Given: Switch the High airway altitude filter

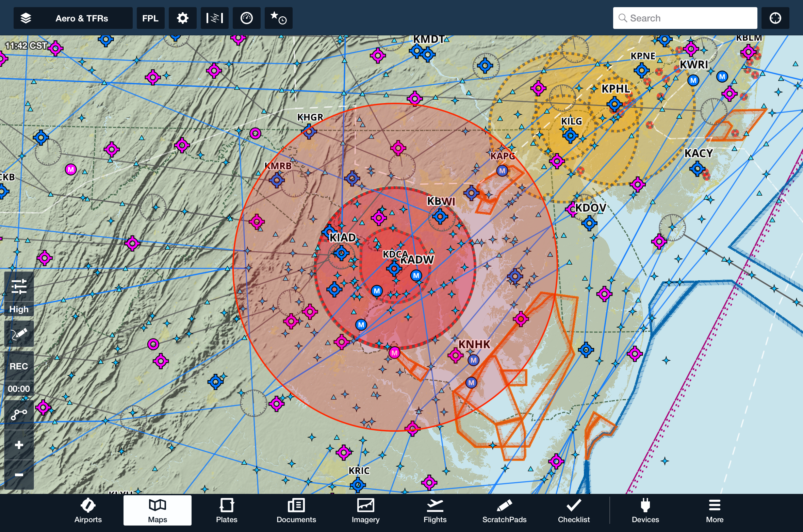Looking at the screenshot, I should tap(19, 309).
